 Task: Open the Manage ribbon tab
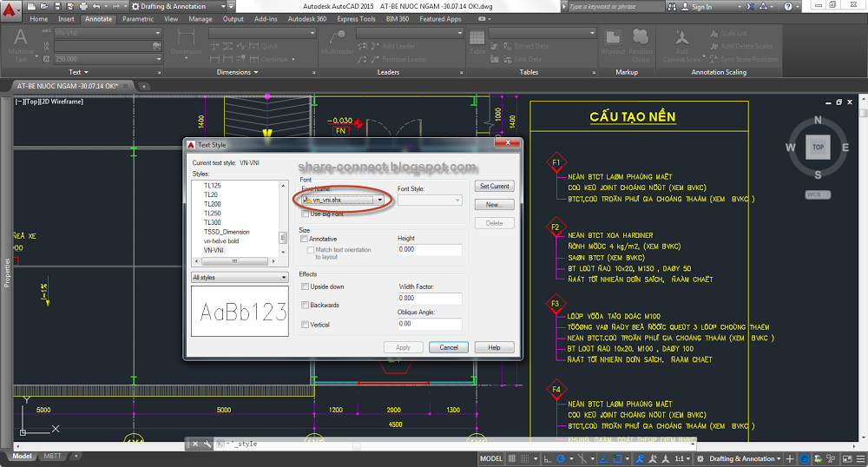point(201,19)
